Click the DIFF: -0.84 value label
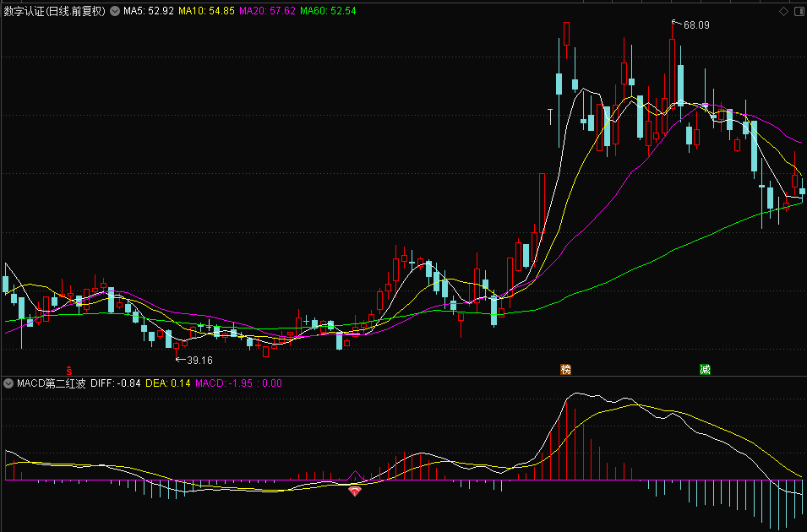This screenshot has height=532, width=807. pyautogui.click(x=115, y=383)
